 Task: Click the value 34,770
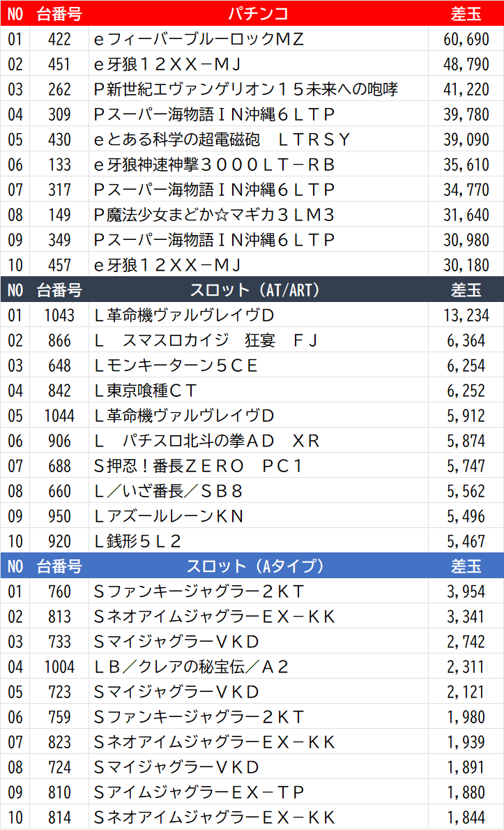[x=466, y=190]
